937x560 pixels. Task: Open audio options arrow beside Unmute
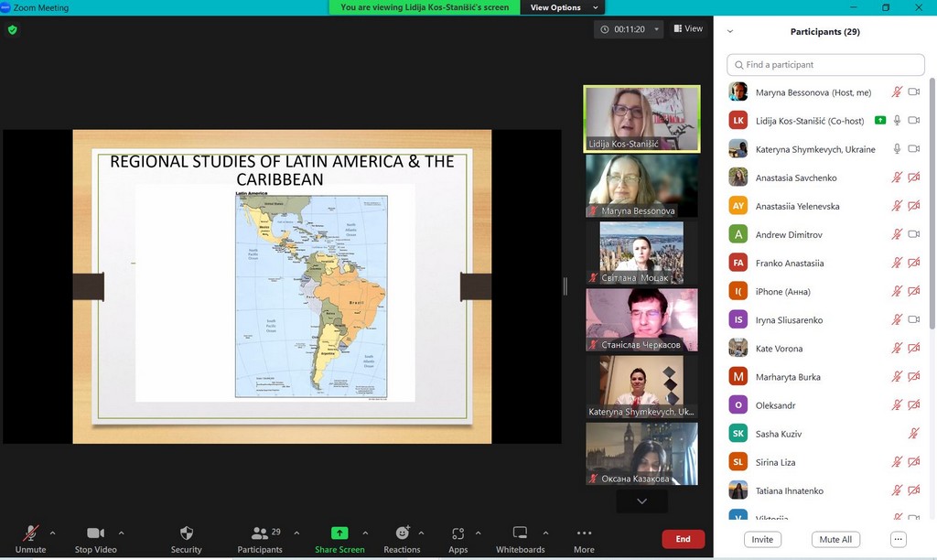[52, 533]
